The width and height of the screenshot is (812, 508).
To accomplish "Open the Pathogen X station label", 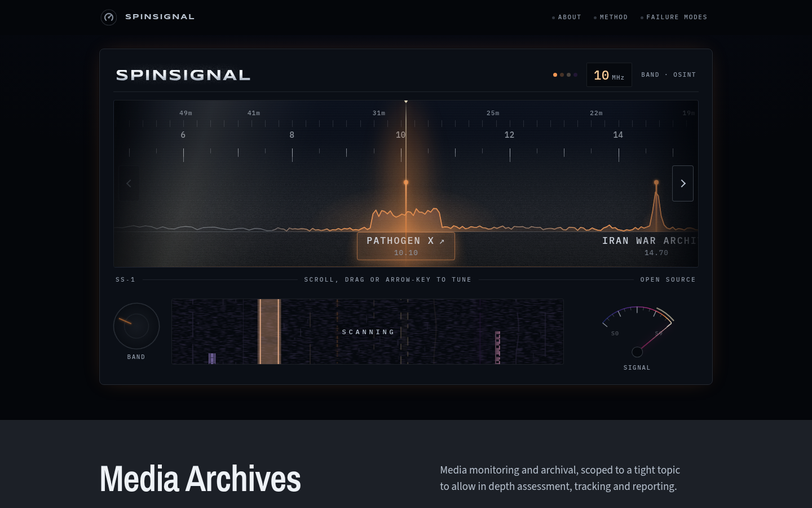I will [406, 246].
